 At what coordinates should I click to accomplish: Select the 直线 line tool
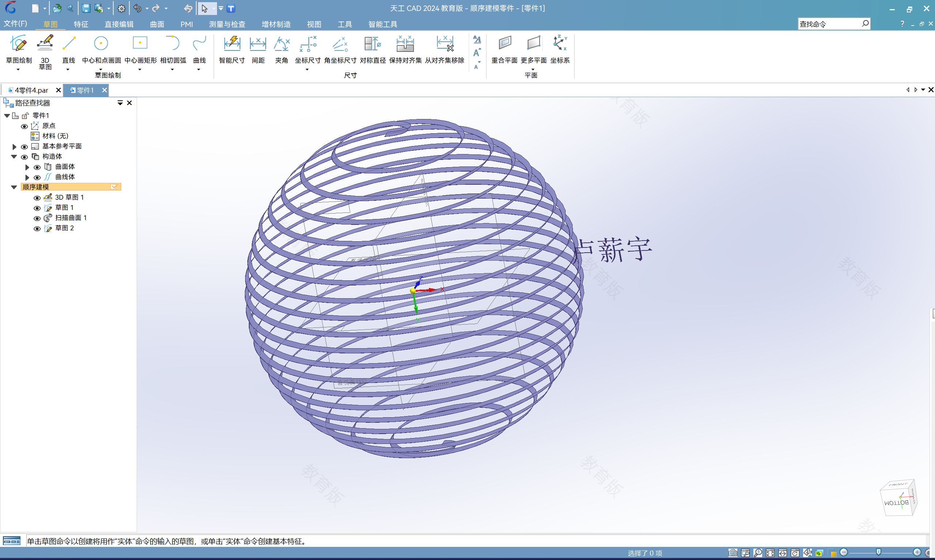pyautogui.click(x=69, y=49)
